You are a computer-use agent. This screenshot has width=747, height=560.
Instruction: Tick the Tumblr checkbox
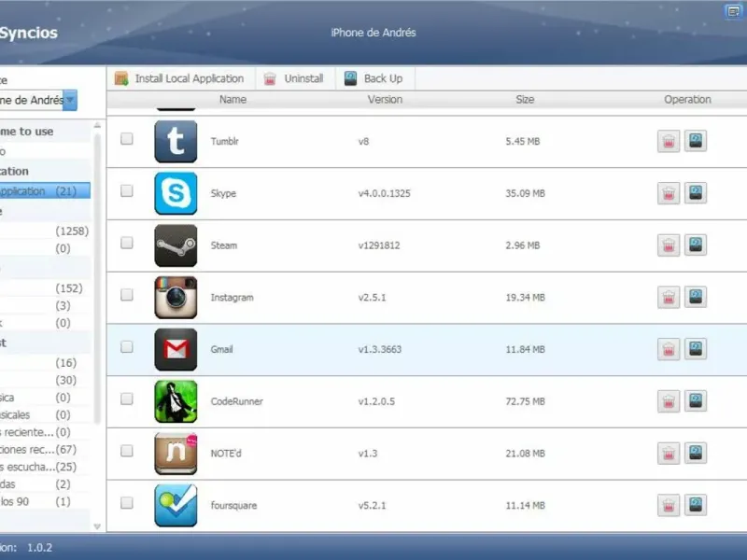[x=127, y=138]
